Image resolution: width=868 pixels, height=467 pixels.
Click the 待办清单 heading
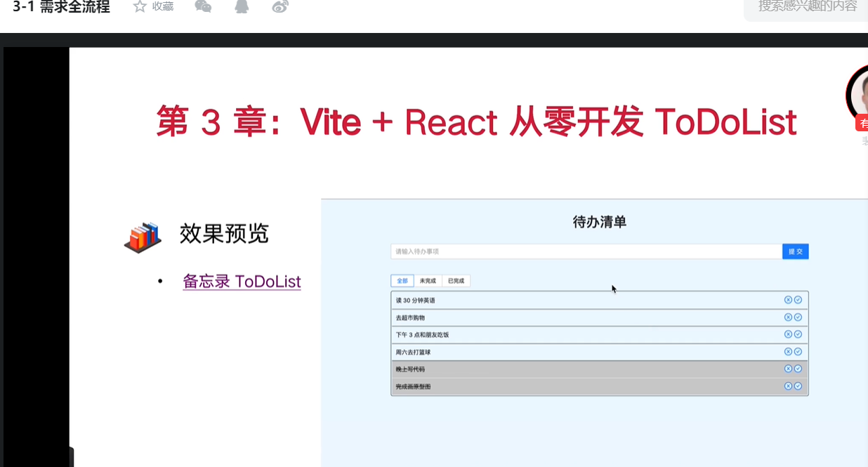click(x=599, y=223)
